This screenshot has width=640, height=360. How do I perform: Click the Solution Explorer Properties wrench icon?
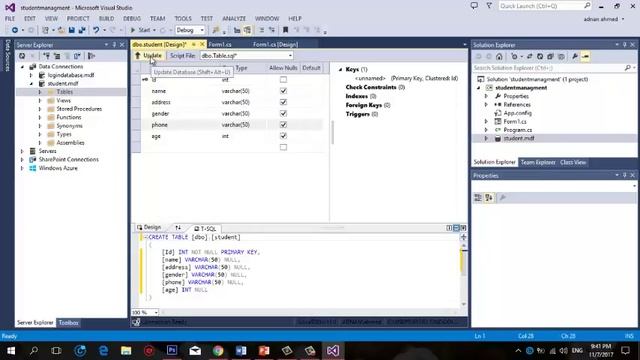click(575, 57)
